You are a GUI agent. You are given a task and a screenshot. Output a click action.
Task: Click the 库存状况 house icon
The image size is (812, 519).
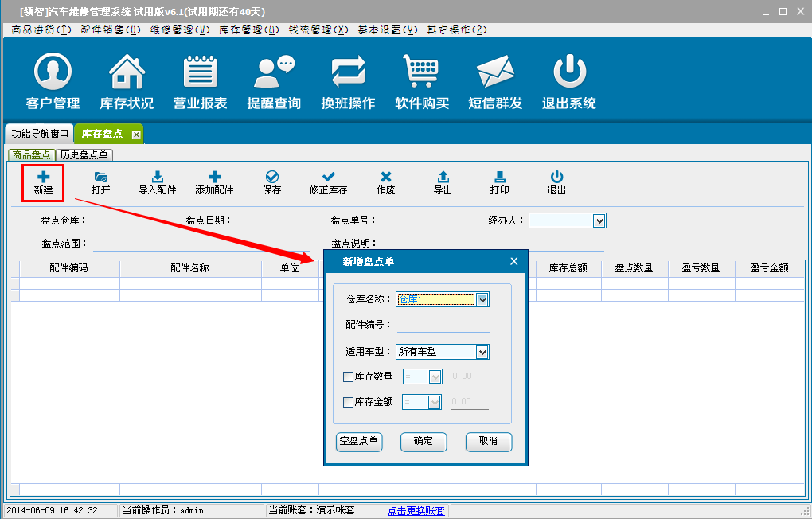tap(127, 73)
